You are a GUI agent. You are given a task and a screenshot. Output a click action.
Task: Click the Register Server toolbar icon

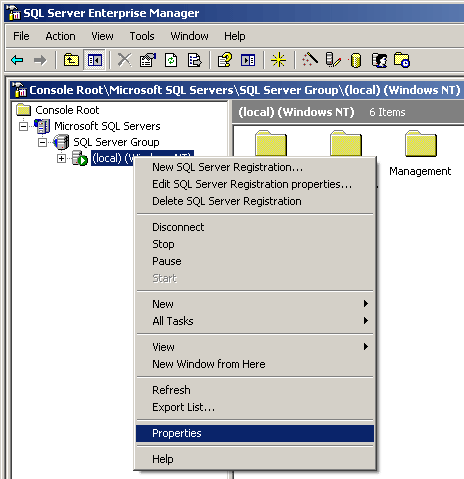coord(333,60)
